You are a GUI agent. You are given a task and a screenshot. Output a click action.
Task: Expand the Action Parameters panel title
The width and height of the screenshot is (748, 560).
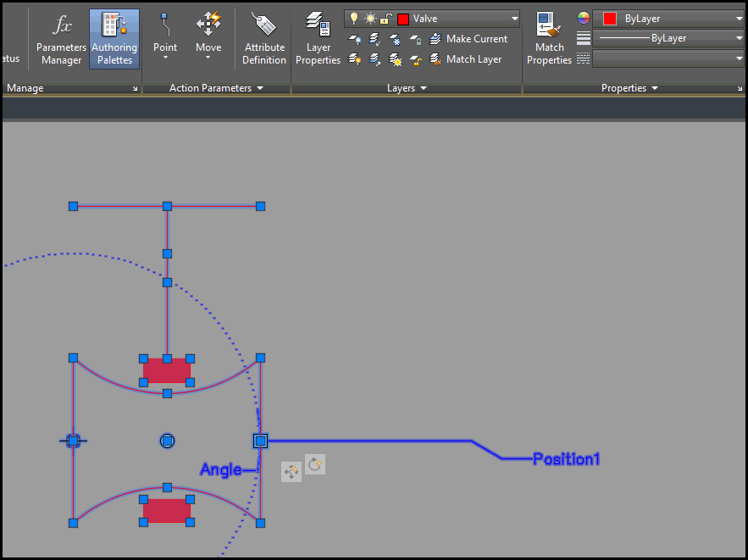coord(216,88)
